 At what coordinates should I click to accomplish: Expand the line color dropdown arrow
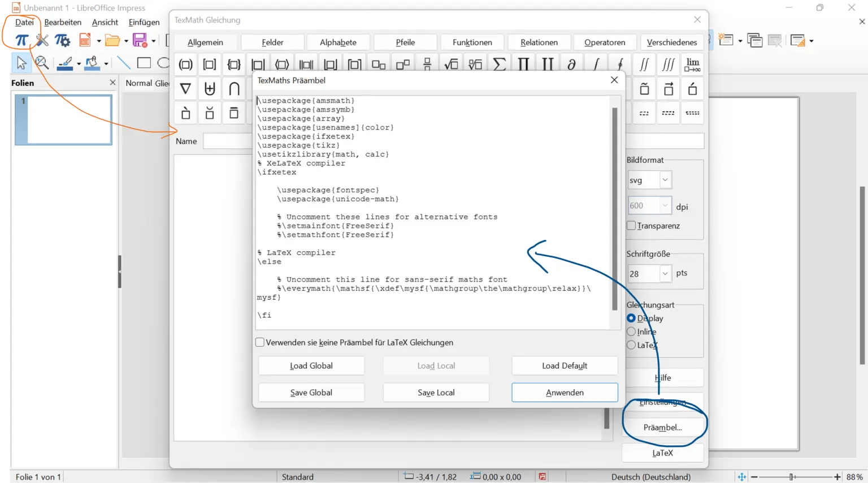[79, 63]
